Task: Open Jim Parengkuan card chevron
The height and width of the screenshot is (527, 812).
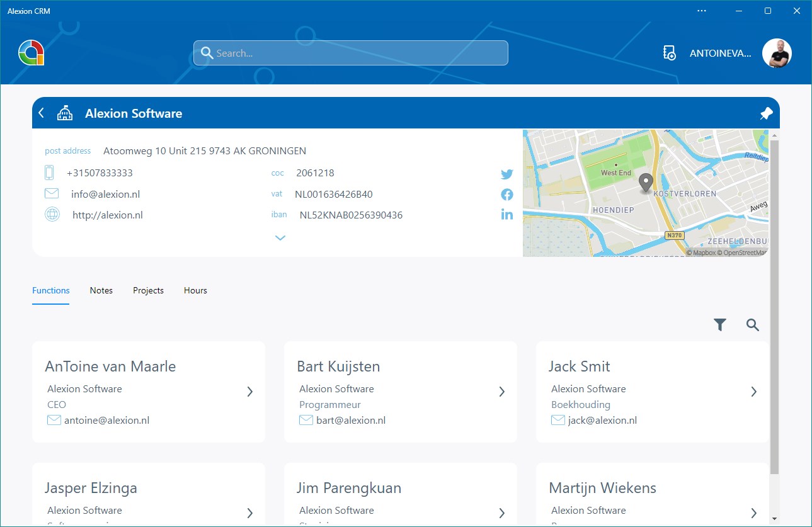Action: [502, 513]
